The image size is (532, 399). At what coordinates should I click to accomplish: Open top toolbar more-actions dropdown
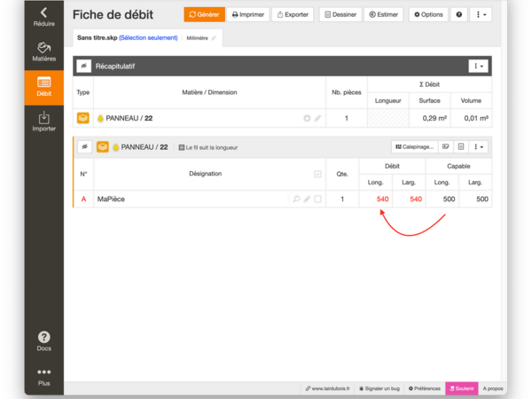coord(481,15)
